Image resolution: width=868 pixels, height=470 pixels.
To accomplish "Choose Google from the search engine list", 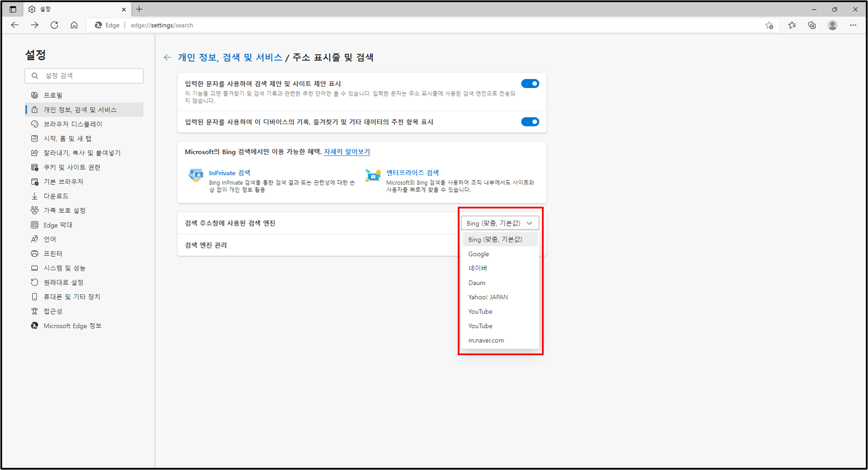I will coord(500,254).
